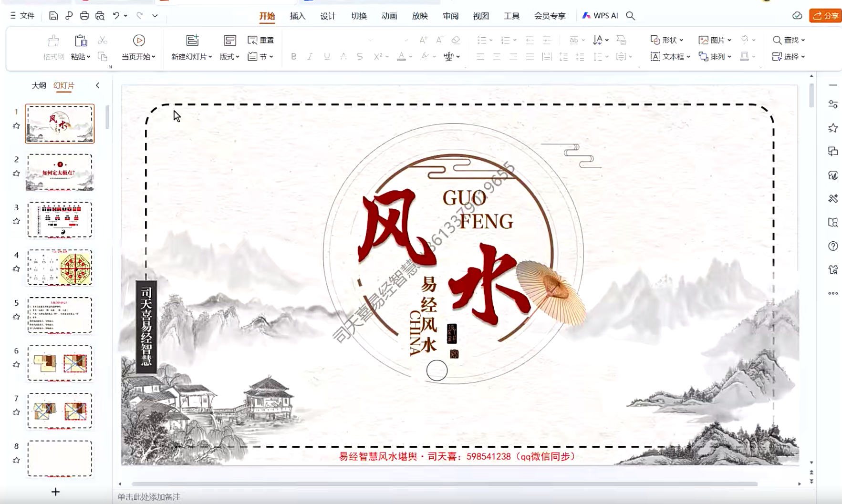Click the WPS AI button

click(600, 16)
